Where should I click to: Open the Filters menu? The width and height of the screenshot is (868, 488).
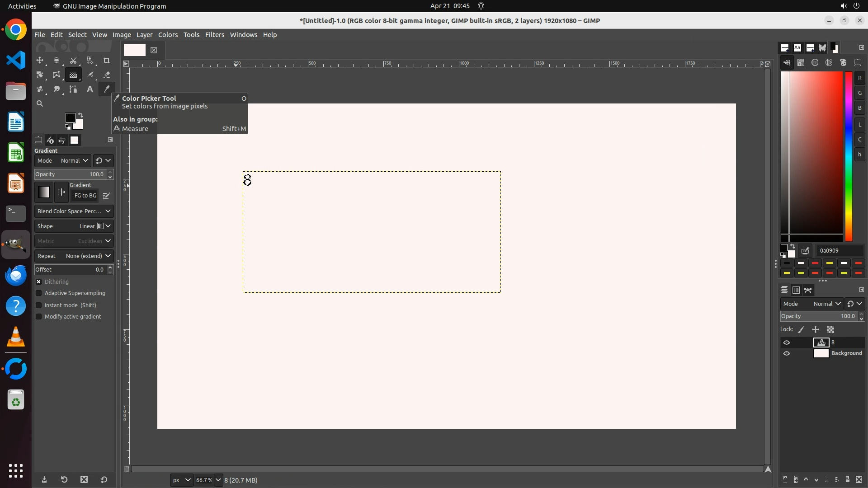tap(214, 35)
